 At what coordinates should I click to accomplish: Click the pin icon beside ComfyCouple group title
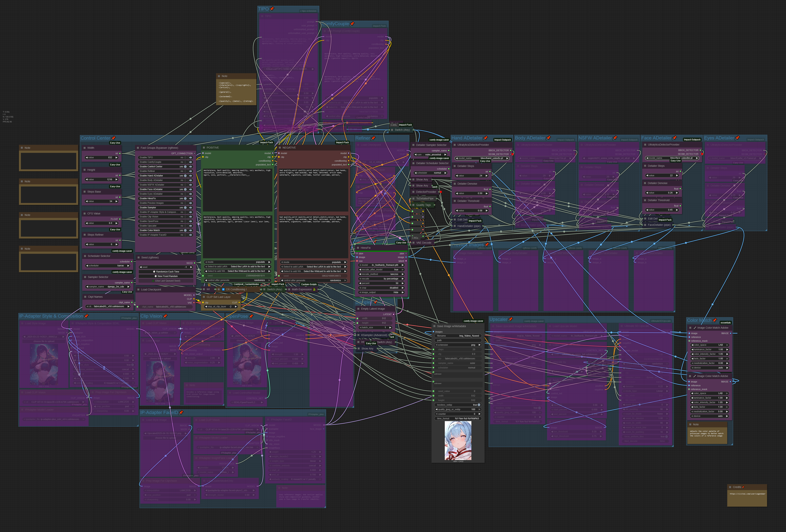pyautogui.click(x=352, y=24)
